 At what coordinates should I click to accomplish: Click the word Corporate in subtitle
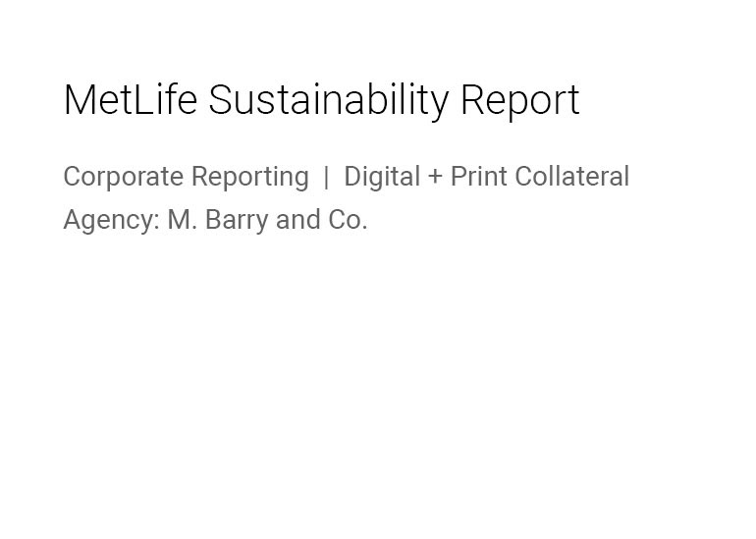(124, 178)
